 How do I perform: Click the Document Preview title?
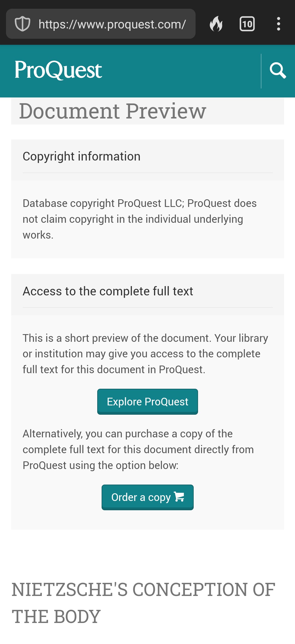point(113,111)
